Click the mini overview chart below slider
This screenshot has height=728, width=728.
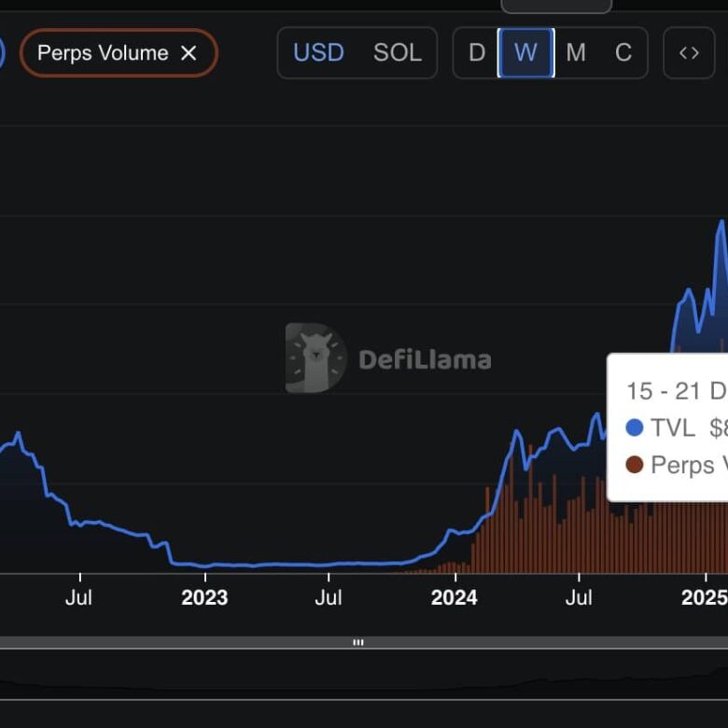tap(364, 677)
